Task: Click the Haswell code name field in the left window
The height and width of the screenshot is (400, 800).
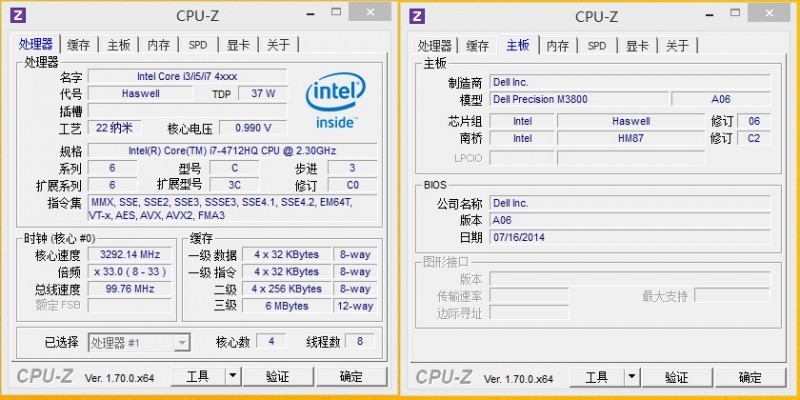Action: pyautogui.click(x=140, y=93)
